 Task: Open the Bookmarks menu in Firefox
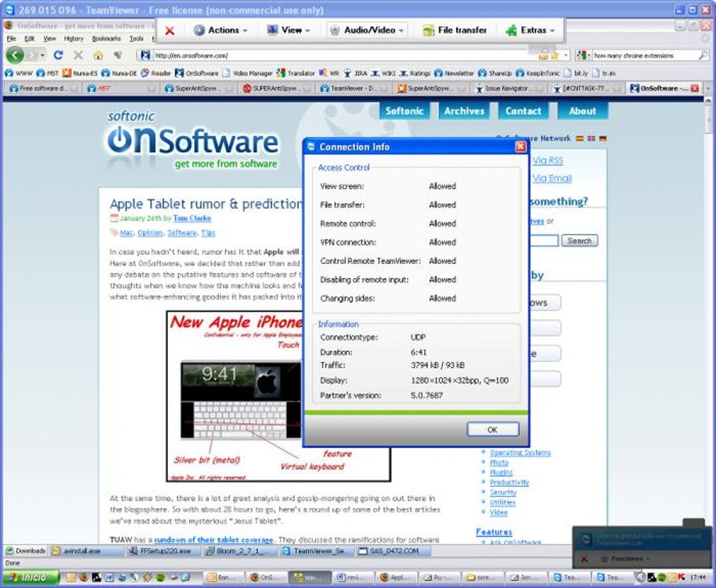click(x=107, y=39)
